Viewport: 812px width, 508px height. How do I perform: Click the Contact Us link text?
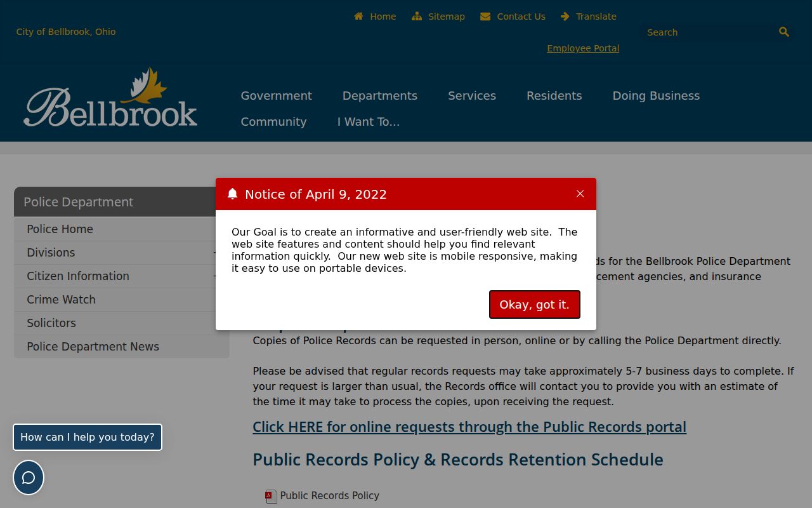[521, 17]
